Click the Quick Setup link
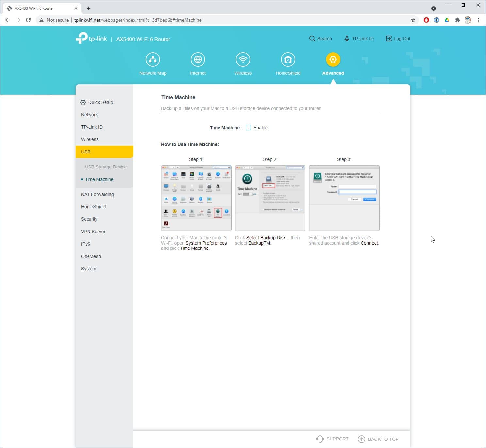The width and height of the screenshot is (486, 448). point(101,102)
